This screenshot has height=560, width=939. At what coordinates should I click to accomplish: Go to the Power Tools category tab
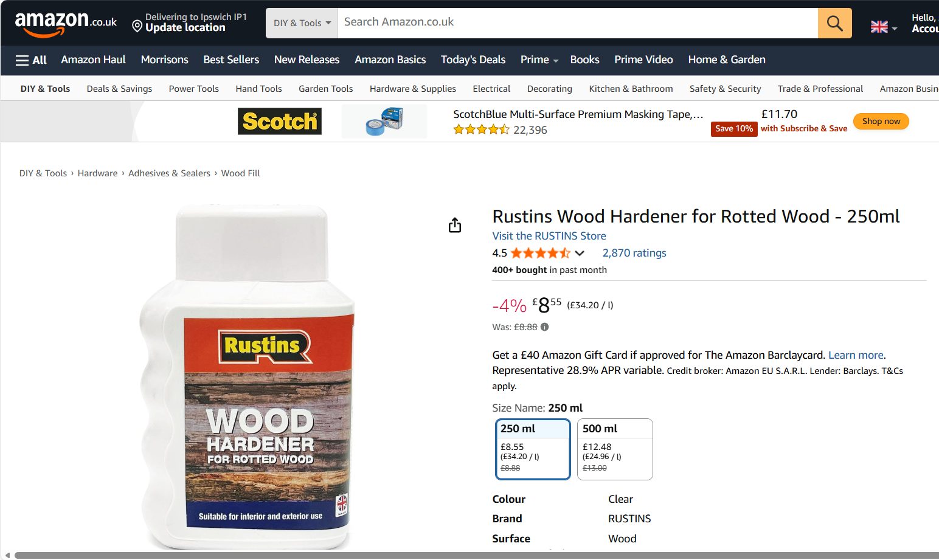pos(193,89)
